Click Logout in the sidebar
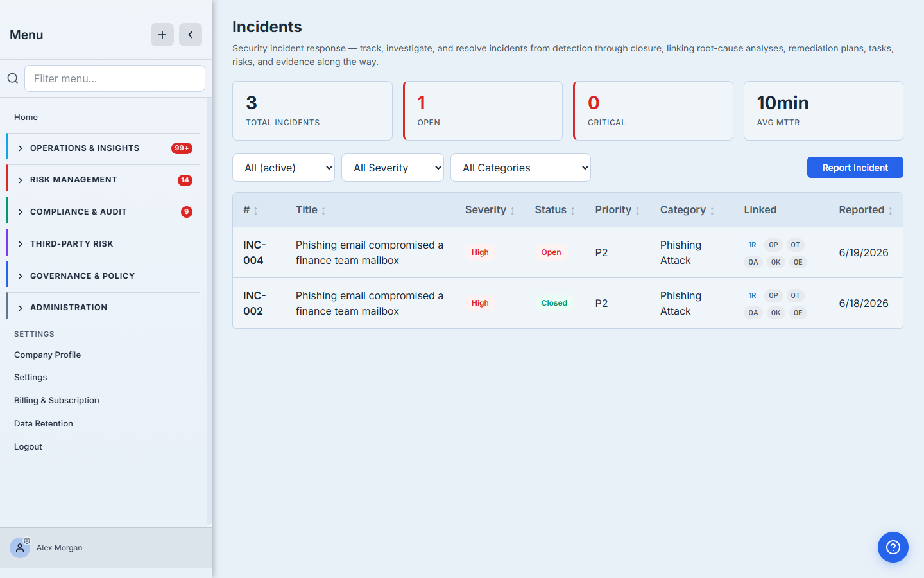The width and height of the screenshot is (924, 578). pos(28,446)
